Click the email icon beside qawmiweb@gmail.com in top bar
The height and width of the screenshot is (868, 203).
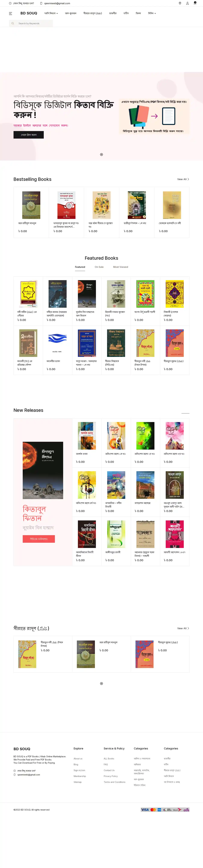coord(41,3)
